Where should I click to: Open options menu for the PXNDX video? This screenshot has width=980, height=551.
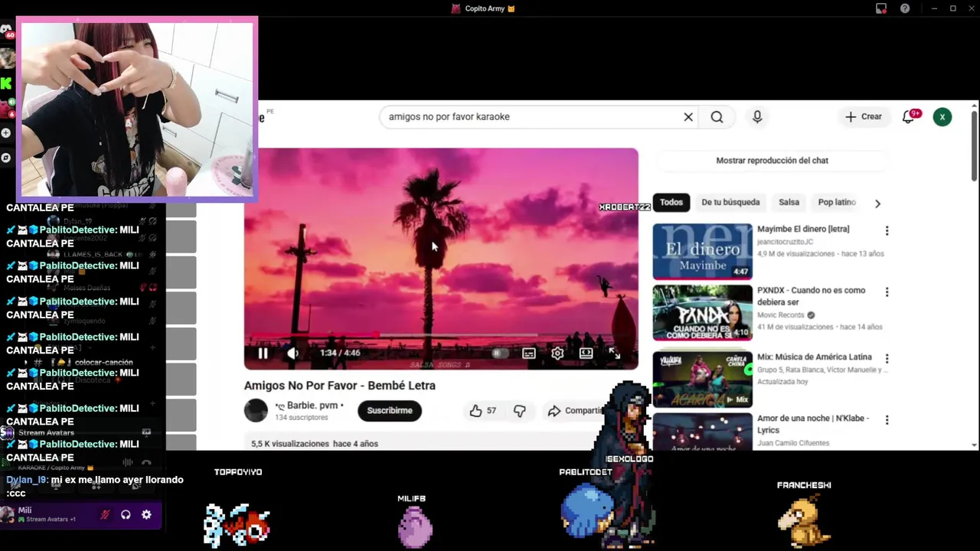click(887, 292)
